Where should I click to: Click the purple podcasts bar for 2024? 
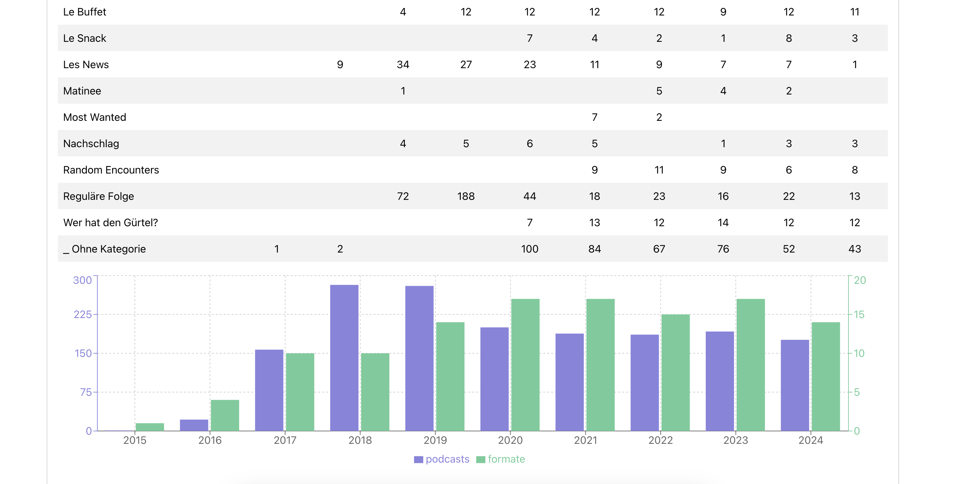tap(795, 385)
